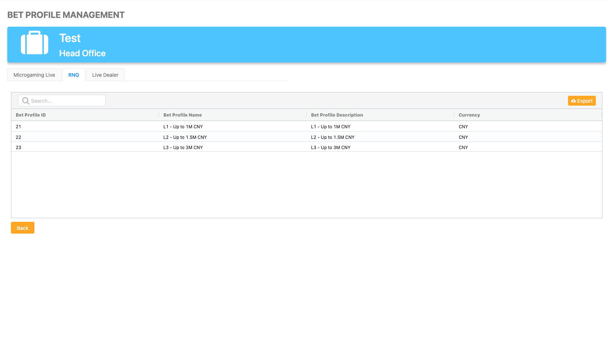Image resolution: width=613 pixels, height=364 pixels.
Task: Click profile name L1 - Up to 1M CNY
Action: tap(183, 127)
